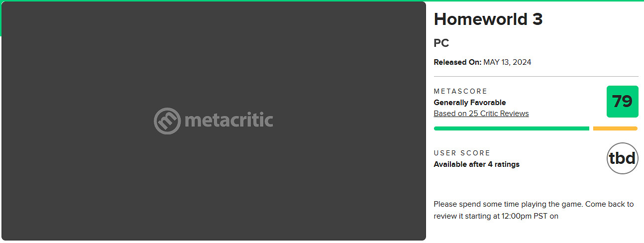Image resolution: width=644 pixels, height=243 pixels.
Task: Click the Generally Favorable rating text
Action: point(469,103)
